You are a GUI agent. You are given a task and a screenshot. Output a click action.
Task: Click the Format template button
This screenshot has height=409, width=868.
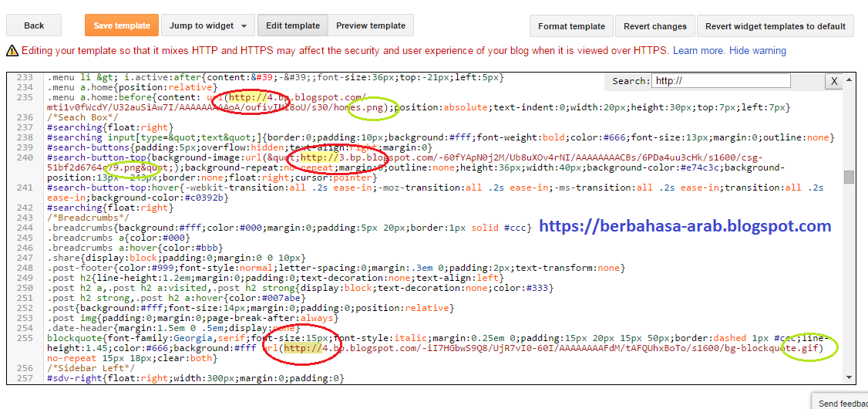click(571, 26)
